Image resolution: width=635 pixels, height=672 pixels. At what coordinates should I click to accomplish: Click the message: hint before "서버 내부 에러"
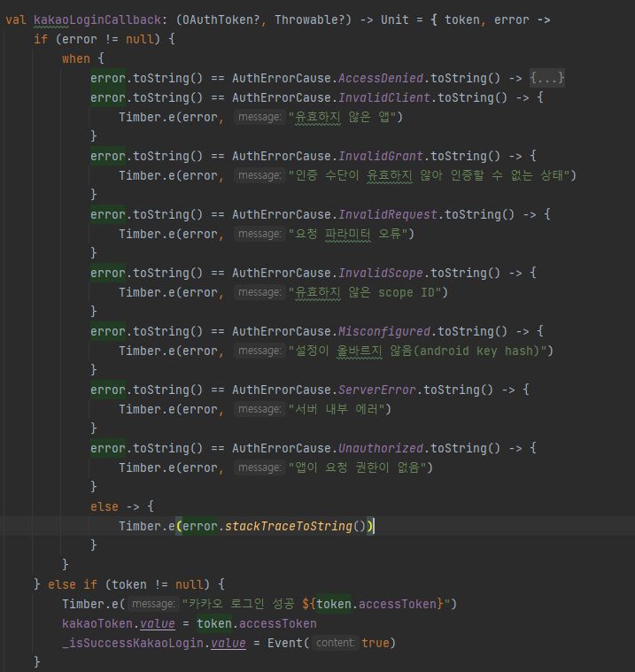coord(259,409)
